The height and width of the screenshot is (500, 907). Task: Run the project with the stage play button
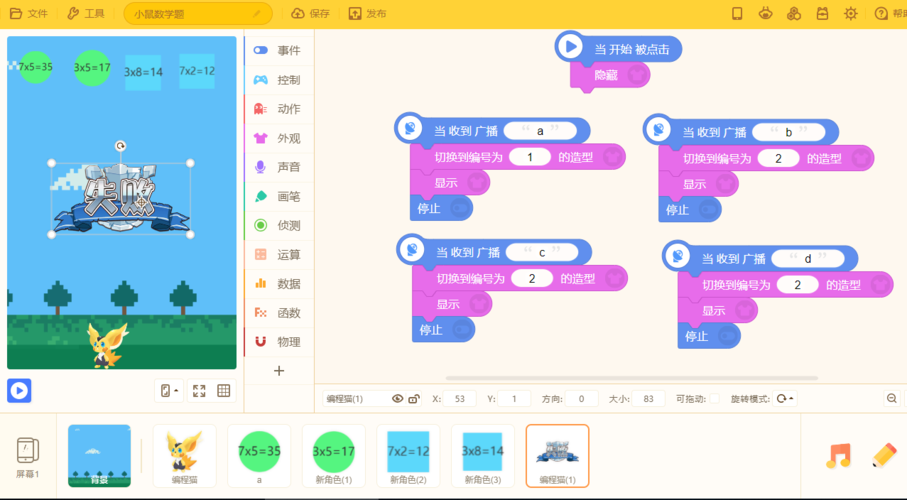click(x=19, y=390)
